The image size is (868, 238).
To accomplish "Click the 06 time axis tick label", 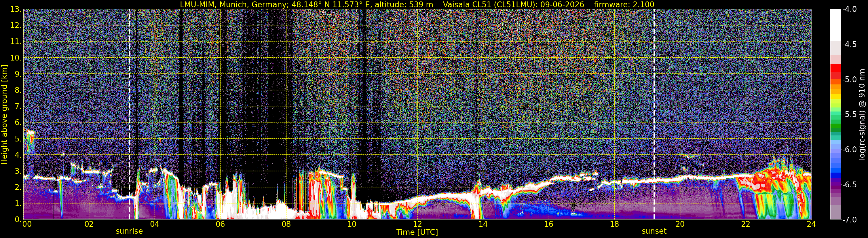I will [220, 224].
